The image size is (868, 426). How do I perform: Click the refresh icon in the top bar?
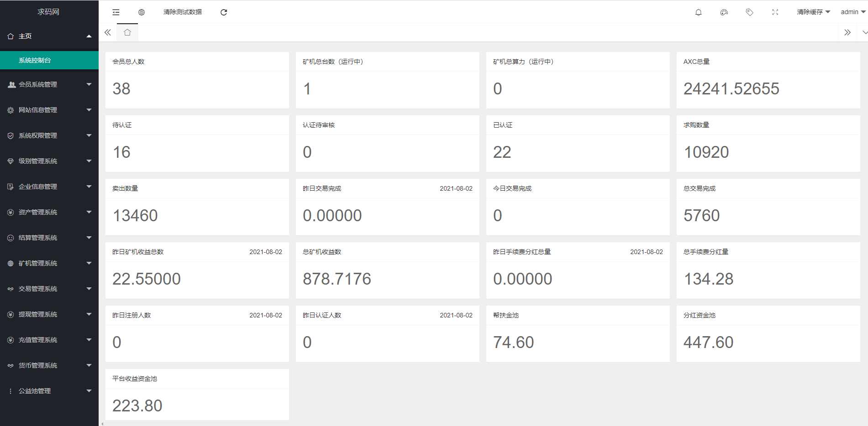(224, 12)
